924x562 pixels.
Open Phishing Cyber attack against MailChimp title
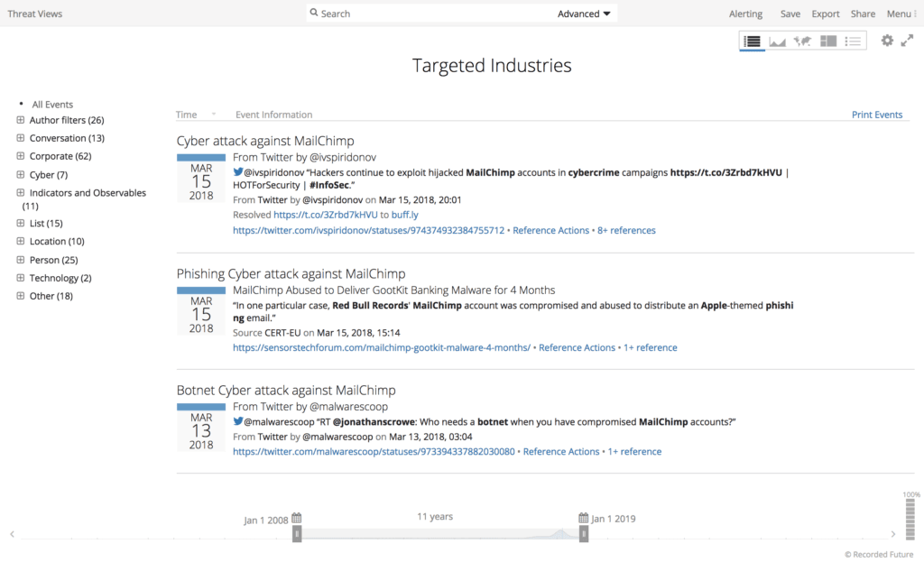pyautogui.click(x=291, y=273)
